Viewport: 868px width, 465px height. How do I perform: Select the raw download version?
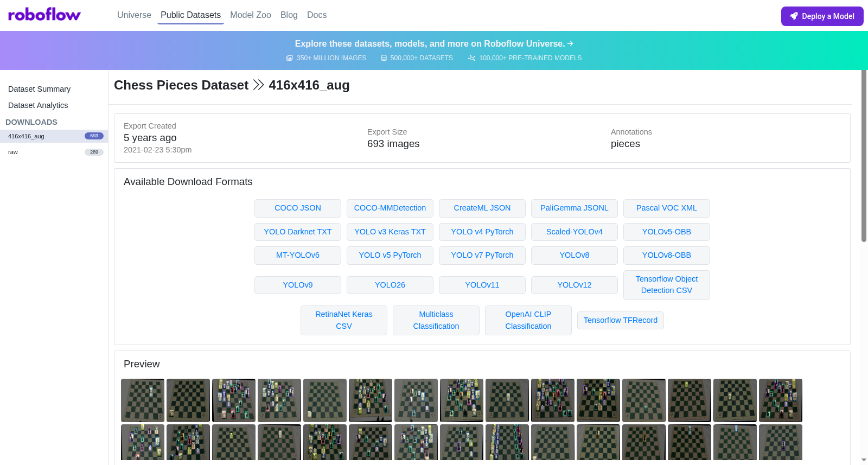(x=54, y=152)
